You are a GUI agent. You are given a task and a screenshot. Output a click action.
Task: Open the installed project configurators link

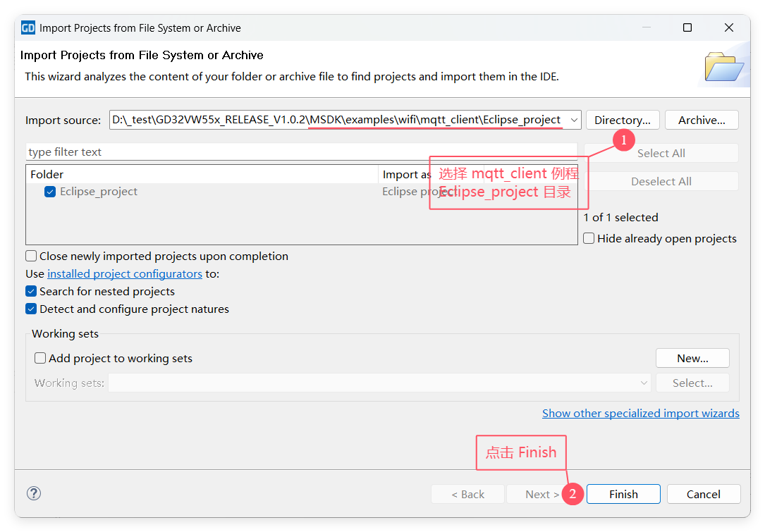click(x=125, y=274)
